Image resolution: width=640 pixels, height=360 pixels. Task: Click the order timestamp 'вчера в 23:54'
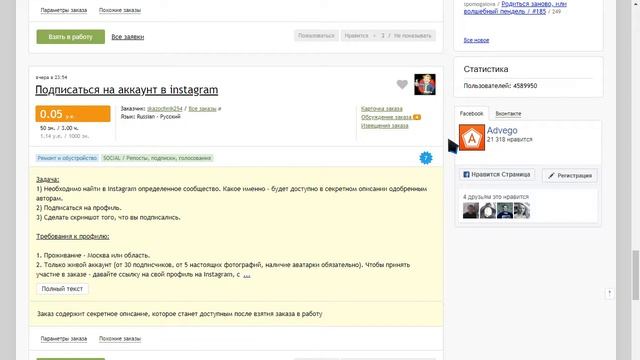[51, 77]
